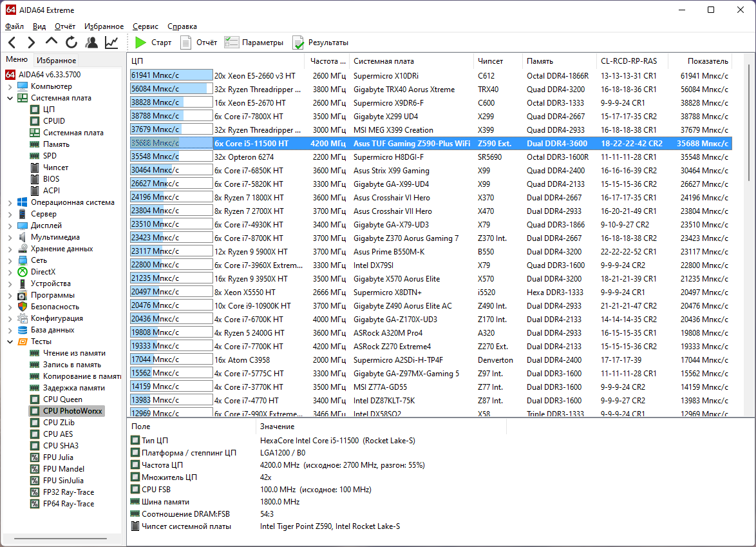
Task: Sort by the Показатель column header
Action: coord(700,61)
